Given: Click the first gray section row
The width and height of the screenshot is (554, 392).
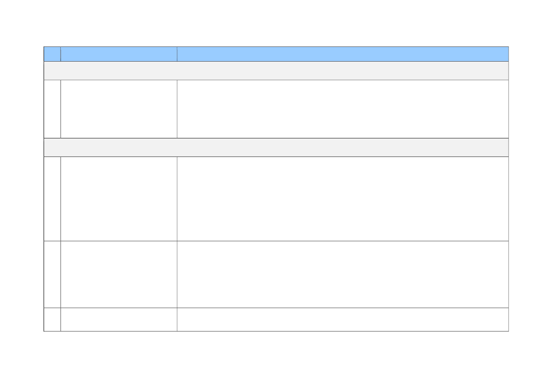Looking at the screenshot, I should pyautogui.click(x=276, y=71).
